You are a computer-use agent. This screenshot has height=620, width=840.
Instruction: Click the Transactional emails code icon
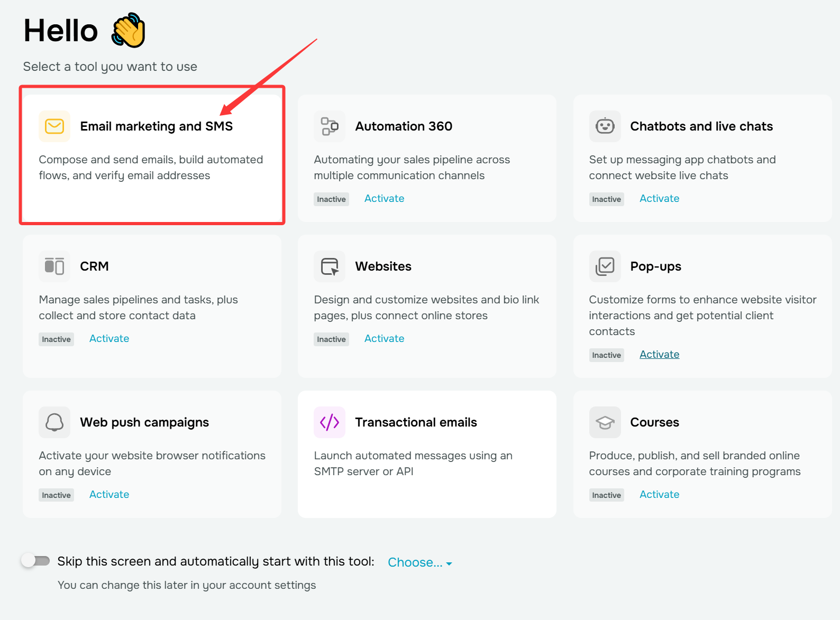click(330, 422)
